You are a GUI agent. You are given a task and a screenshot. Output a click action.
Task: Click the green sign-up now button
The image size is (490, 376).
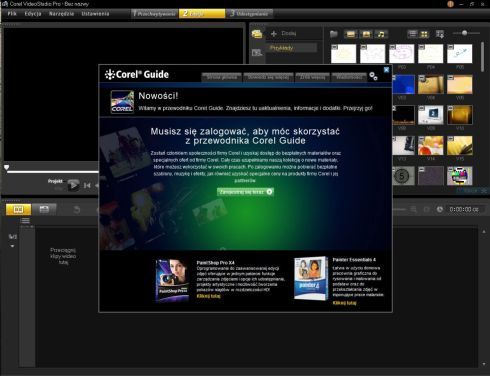(x=245, y=192)
